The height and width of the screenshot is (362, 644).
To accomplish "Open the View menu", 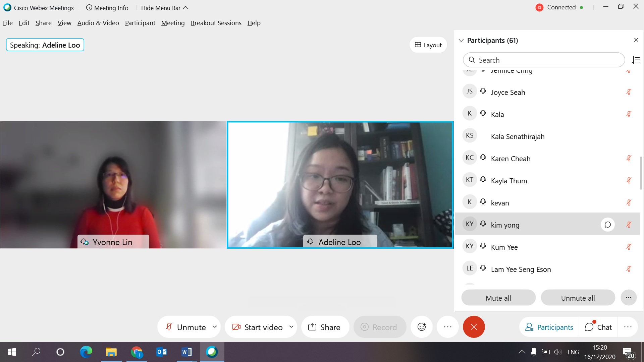I will 64,23.
